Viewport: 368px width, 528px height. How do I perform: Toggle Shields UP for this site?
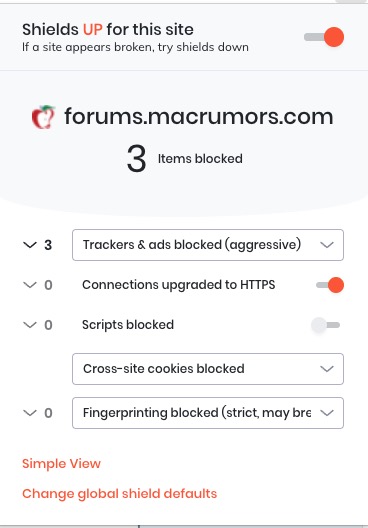(324, 37)
